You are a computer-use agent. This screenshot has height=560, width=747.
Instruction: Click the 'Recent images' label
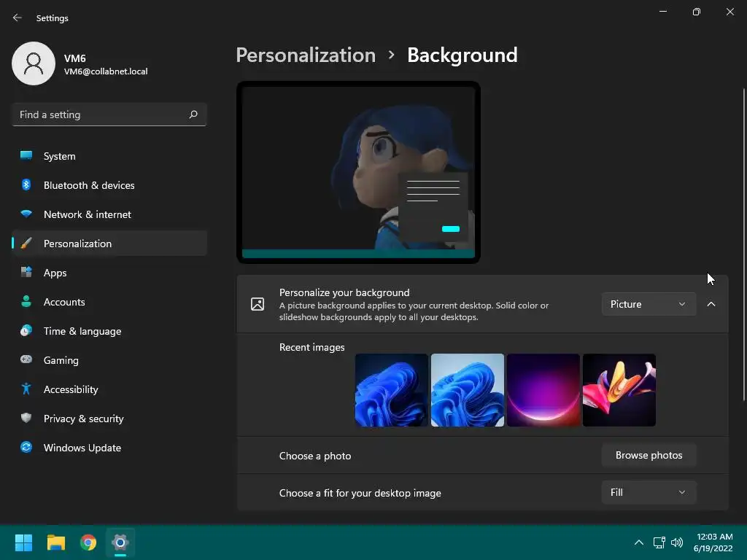(x=311, y=347)
